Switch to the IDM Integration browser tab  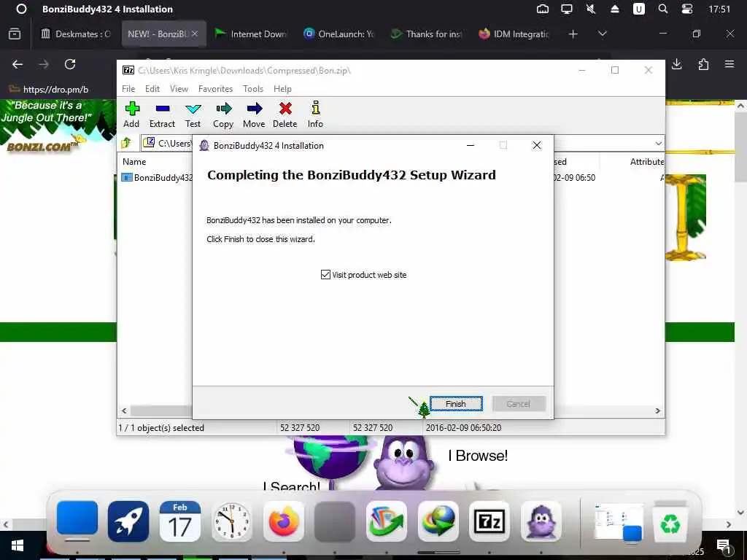point(514,34)
